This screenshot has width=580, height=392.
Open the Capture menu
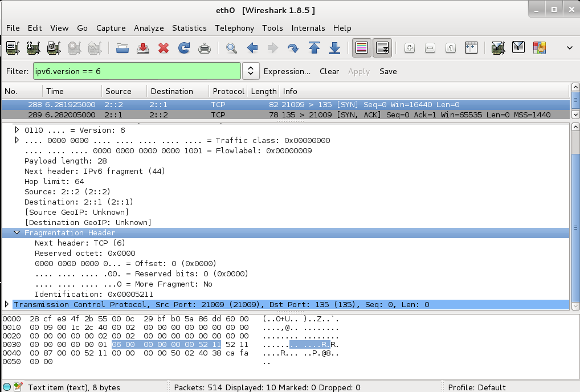coord(111,28)
